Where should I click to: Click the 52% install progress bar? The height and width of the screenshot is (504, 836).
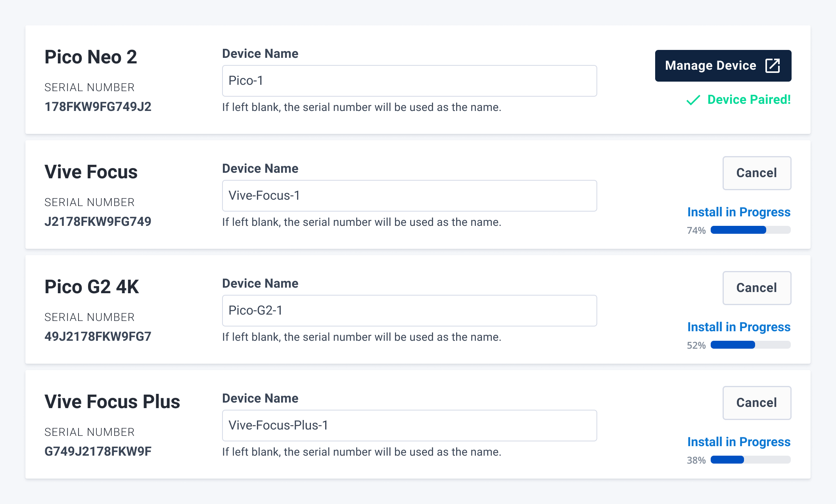click(750, 345)
